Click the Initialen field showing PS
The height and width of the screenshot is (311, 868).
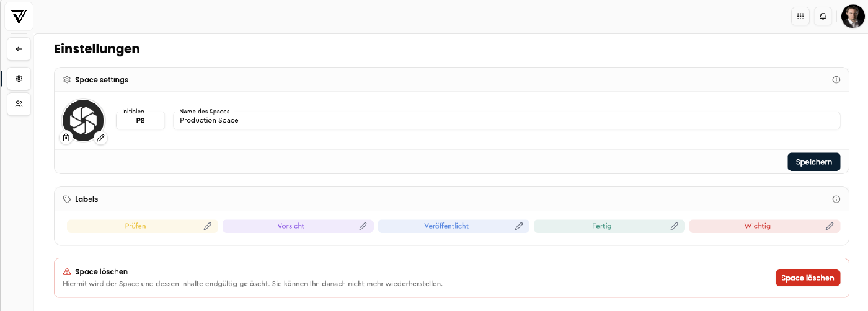(x=141, y=121)
